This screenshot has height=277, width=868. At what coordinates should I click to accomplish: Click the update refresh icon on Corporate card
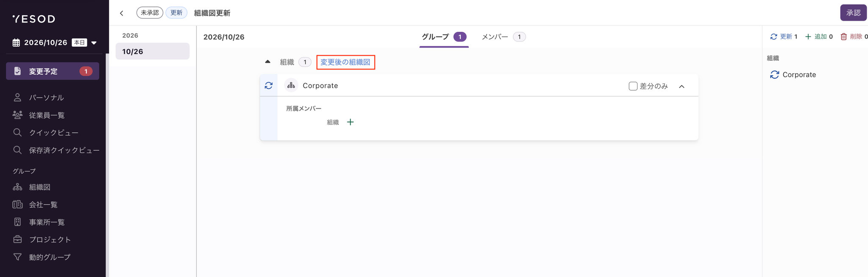(269, 86)
